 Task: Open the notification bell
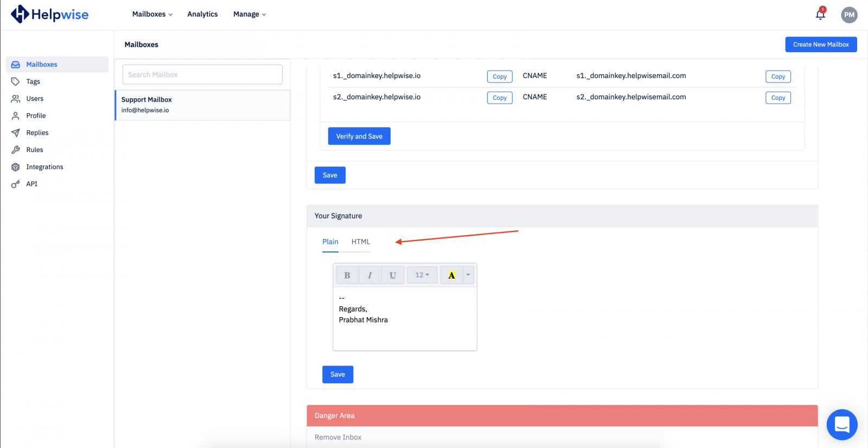pos(820,14)
